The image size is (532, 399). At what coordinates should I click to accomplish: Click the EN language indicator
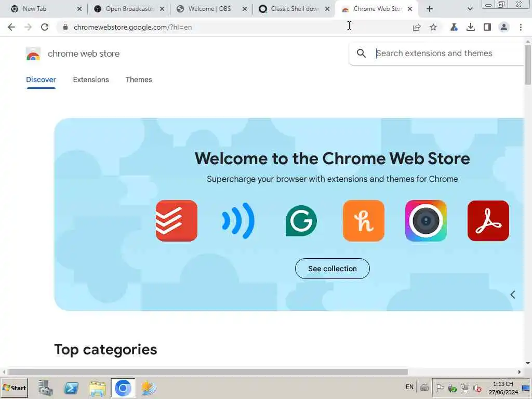click(409, 387)
